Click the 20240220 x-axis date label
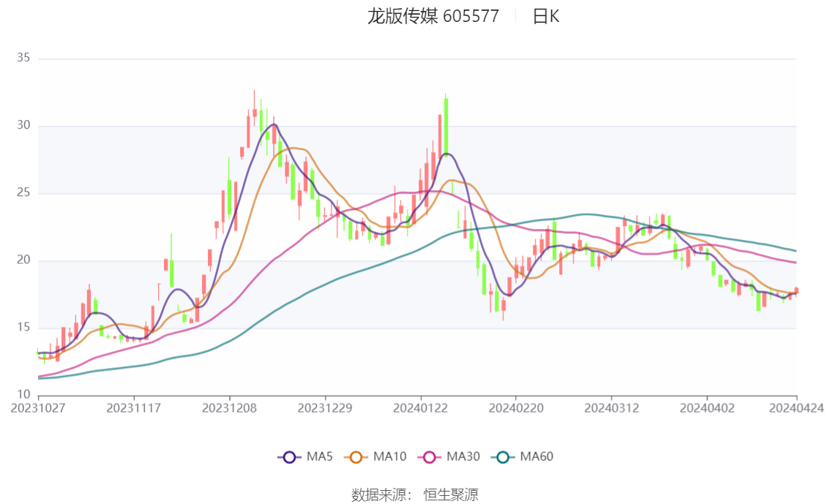Image resolution: width=830 pixels, height=504 pixels. (x=515, y=408)
